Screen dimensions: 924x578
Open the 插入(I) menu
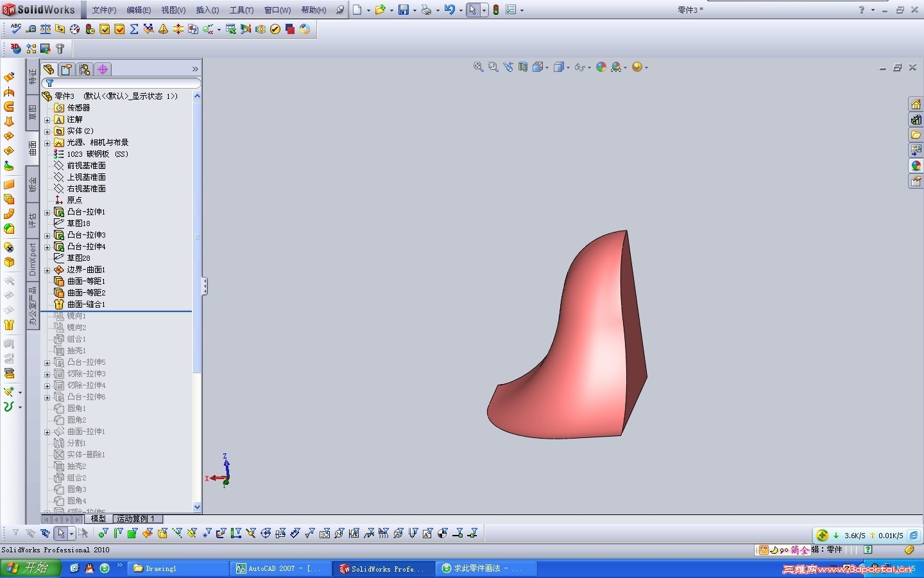coord(207,10)
